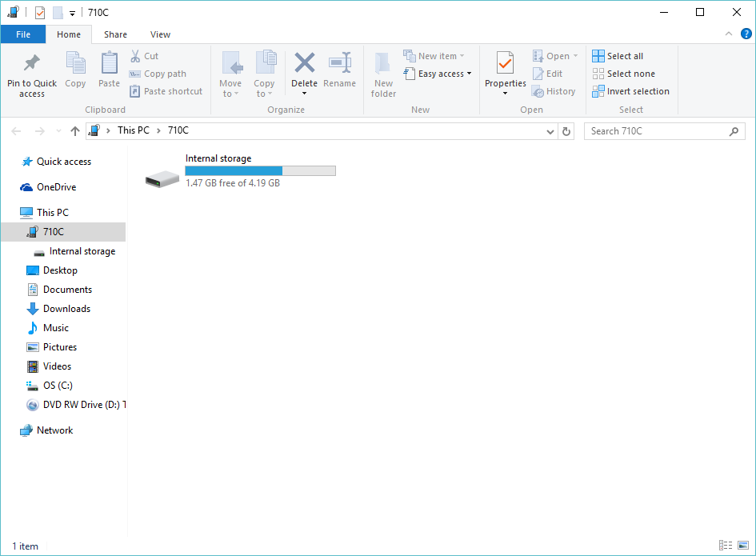This screenshot has height=556, width=756.
Task: Open Customize Quick Access Toolbar dropdown
Action: (x=72, y=14)
